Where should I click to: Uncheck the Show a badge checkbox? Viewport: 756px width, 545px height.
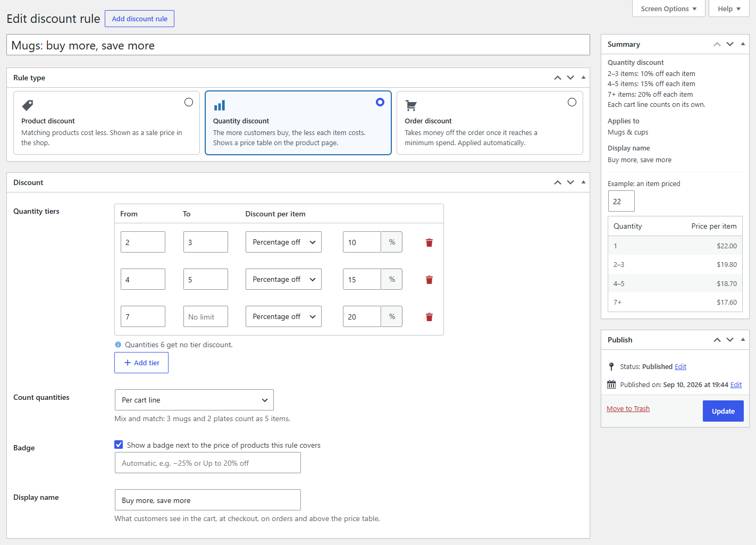point(119,445)
